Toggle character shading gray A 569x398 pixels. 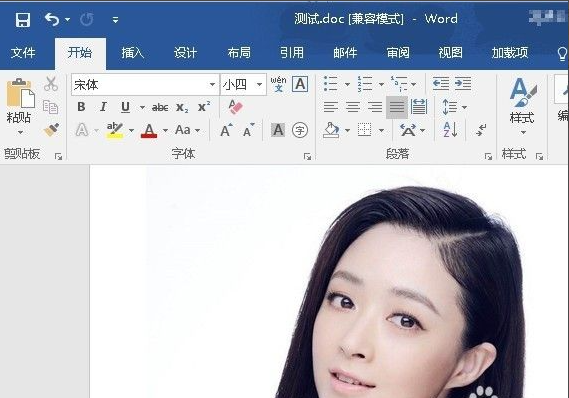(x=278, y=130)
